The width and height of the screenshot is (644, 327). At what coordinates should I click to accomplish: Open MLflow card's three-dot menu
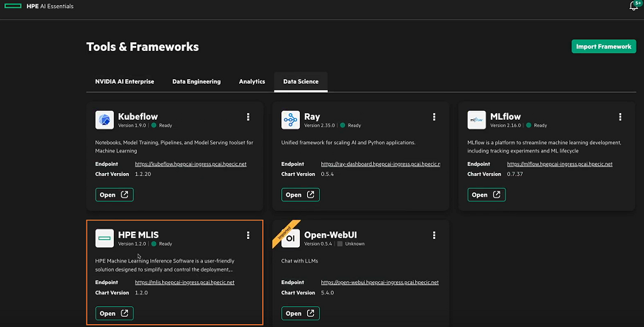point(620,117)
